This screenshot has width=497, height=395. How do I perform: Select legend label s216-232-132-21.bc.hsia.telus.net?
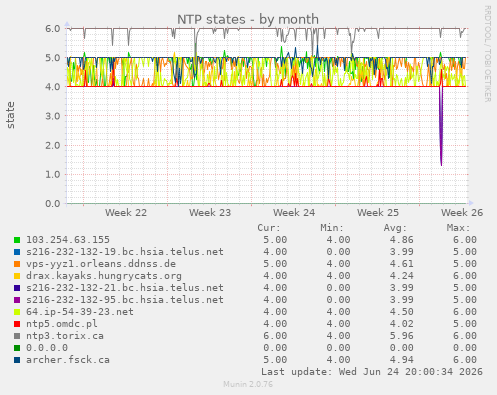coord(125,288)
